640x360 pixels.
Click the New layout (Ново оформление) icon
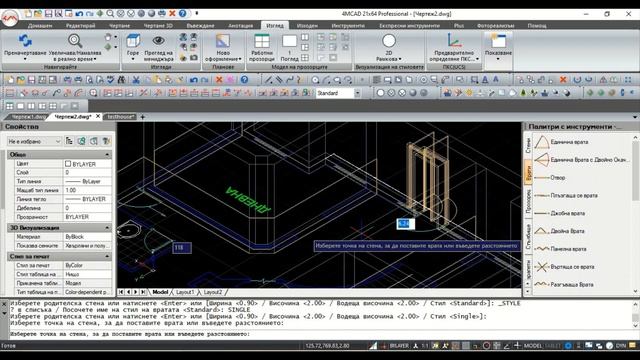point(223,41)
